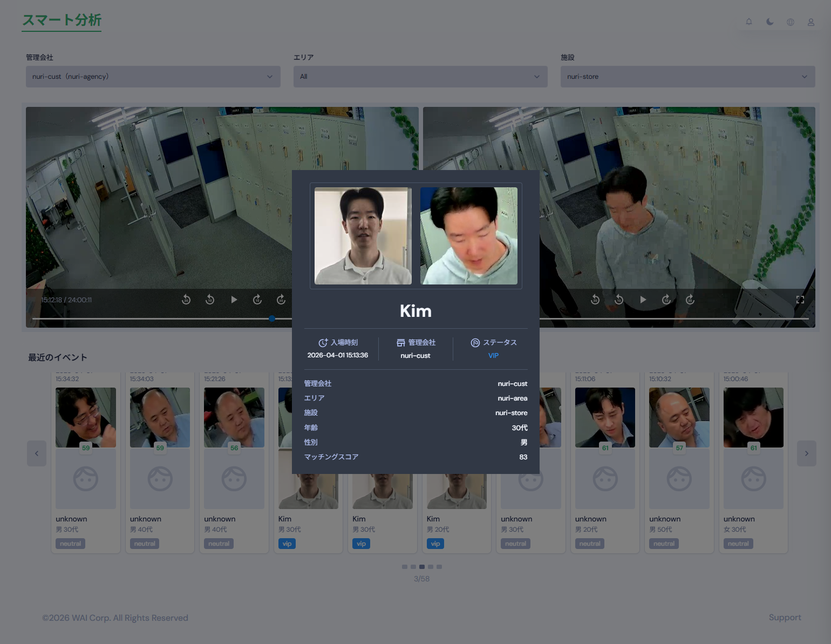Open the Support link in footer
This screenshot has height=644, width=831.
pyautogui.click(x=785, y=618)
